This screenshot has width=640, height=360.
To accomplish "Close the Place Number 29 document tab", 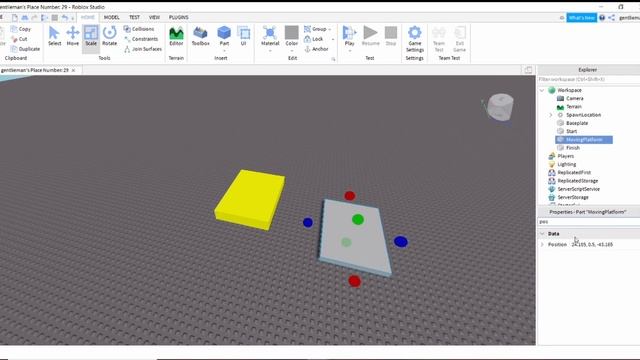I will click(x=73, y=70).
